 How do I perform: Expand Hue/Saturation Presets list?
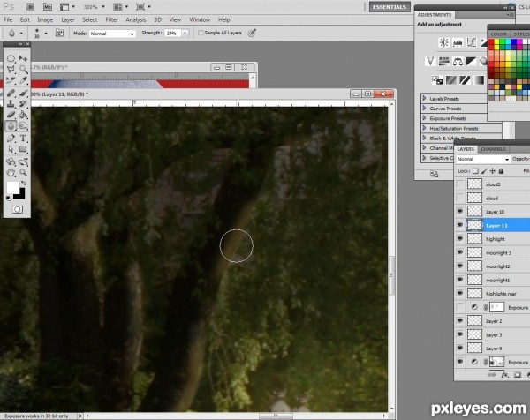pyautogui.click(x=425, y=128)
